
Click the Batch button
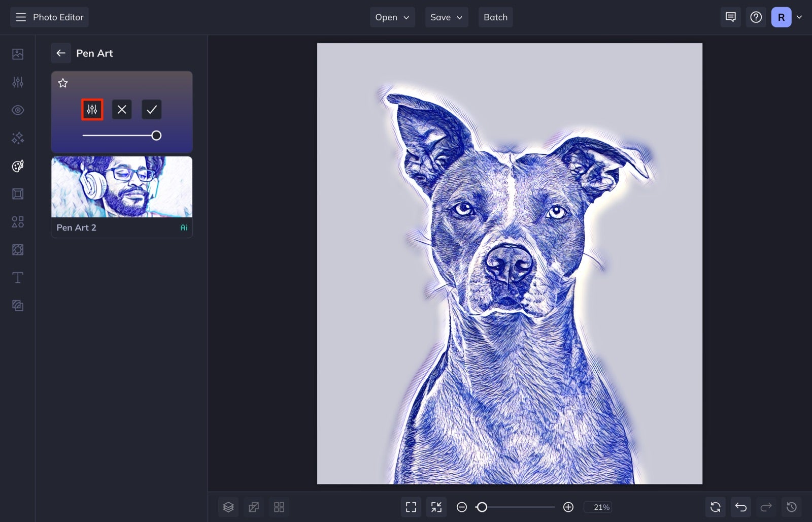(495, 17)
